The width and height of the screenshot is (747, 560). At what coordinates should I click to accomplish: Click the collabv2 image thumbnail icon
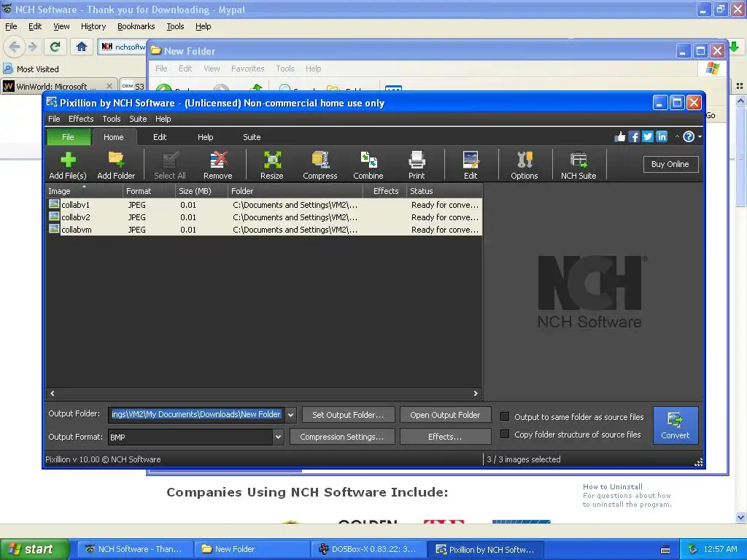pyautogui.click(x=54, y=217)
